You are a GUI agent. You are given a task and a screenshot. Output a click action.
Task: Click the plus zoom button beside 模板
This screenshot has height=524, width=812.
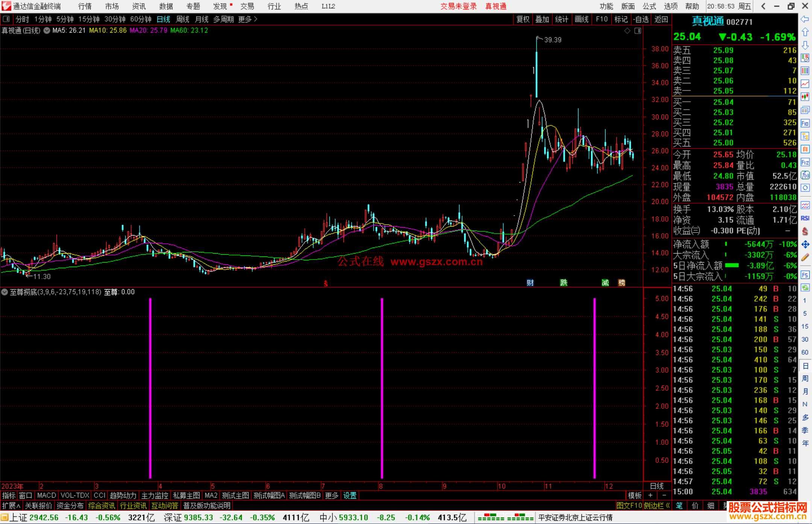pyautogui.click(x=650, y=495)
